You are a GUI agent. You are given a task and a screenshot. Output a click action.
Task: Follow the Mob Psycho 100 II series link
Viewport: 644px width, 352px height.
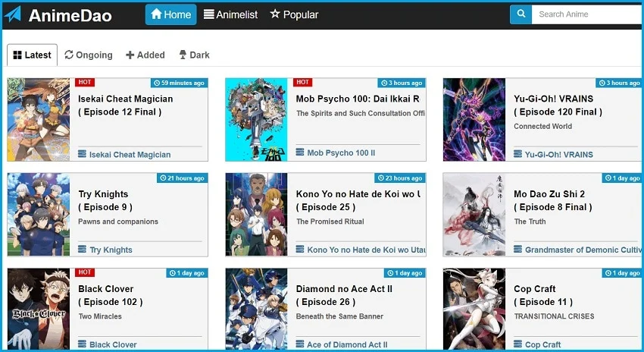click(x=341, y=152)
